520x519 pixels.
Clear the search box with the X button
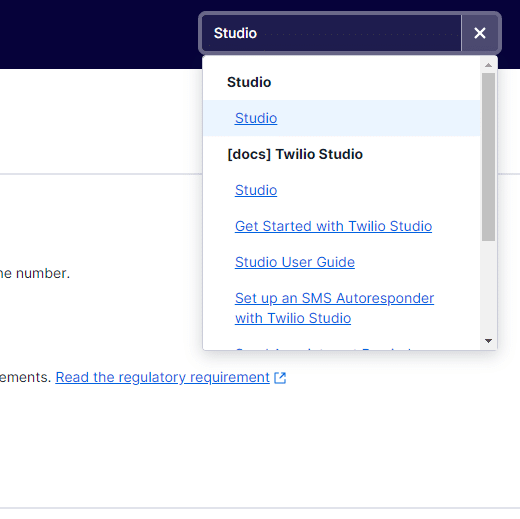[480, 33]
